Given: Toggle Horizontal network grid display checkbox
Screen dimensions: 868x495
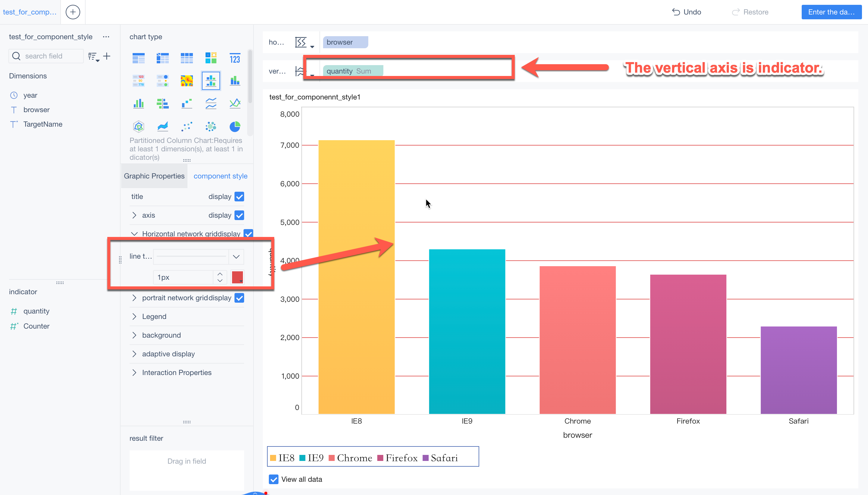Looking at the screenshot, I should (248, 234).
